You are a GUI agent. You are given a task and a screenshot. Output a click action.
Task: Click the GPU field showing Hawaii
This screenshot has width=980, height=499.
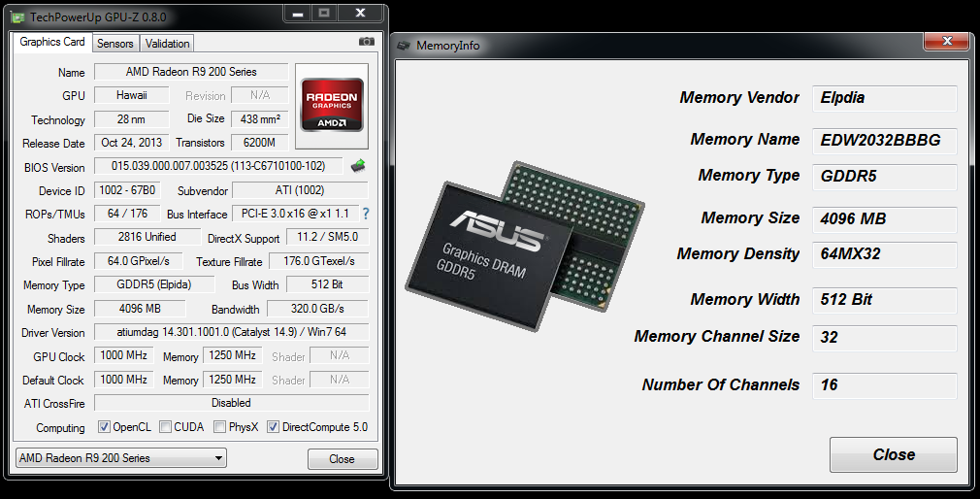click(x=132, y=95)
